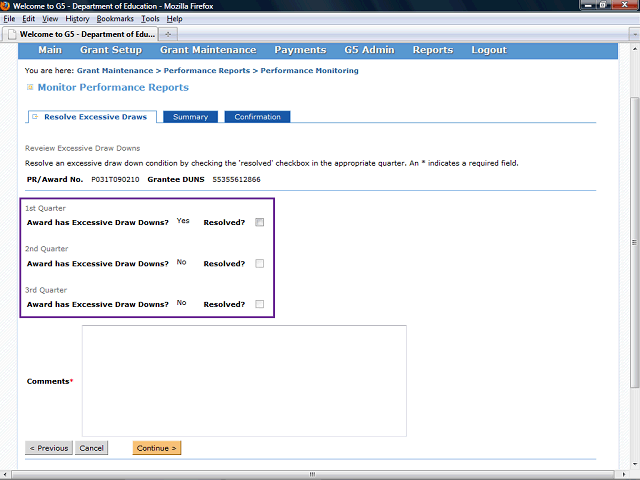Click the Cancel button
Screen dimensions: 640x480
(91, 448)
